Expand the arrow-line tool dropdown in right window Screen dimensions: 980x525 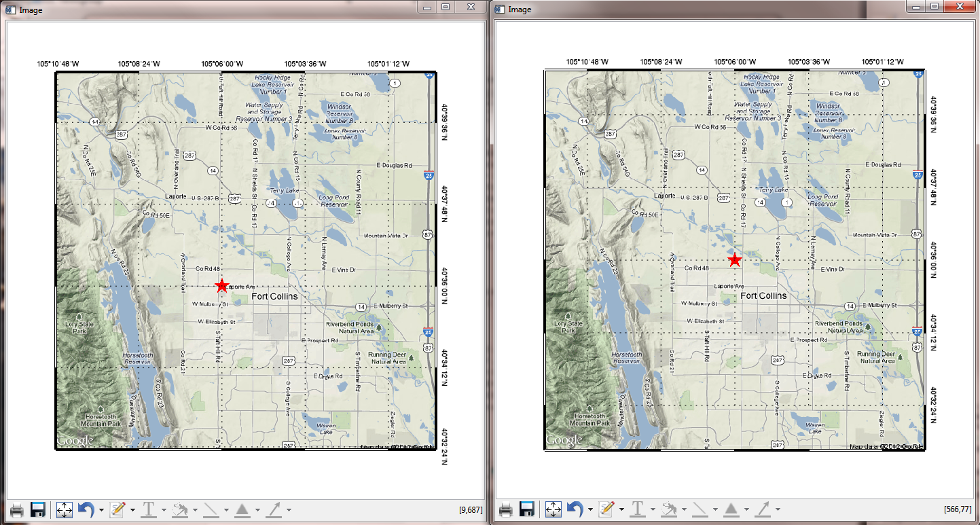click(x=778, y=510)
